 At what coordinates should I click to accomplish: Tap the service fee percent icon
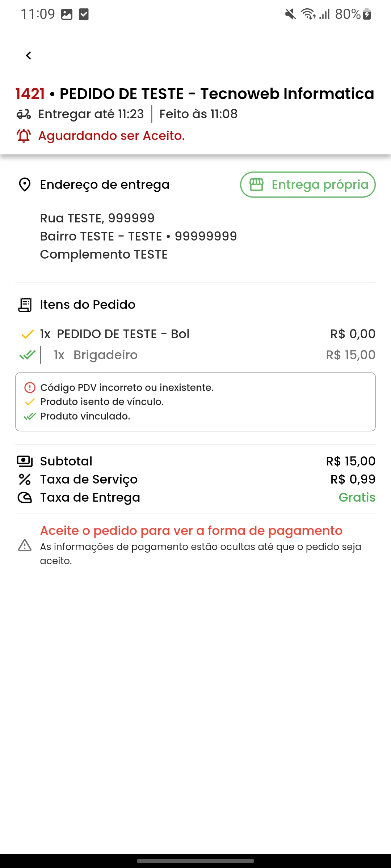tap(25, 480)
